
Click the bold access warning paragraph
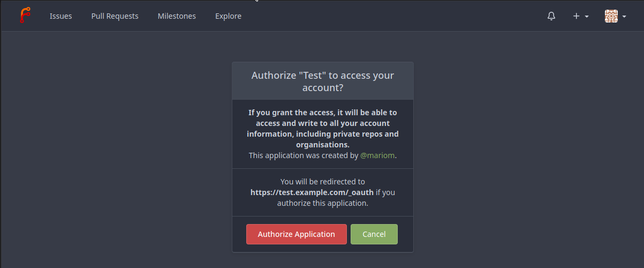pyautogui.click(x=322, y=129)
